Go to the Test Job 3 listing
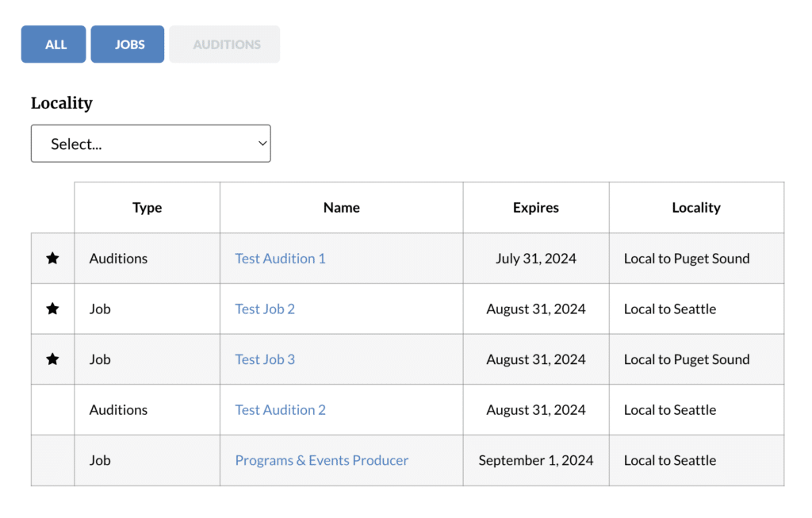This screenshot has width=812, height=518. tap(265, 359)
